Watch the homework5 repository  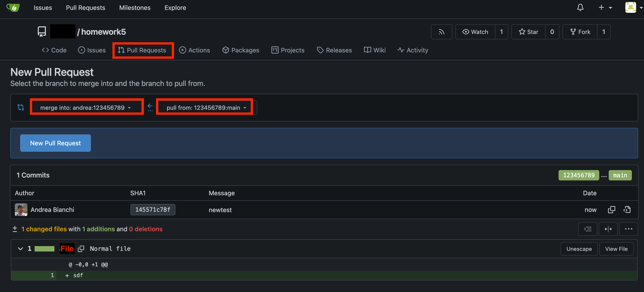tap(475, 32)
